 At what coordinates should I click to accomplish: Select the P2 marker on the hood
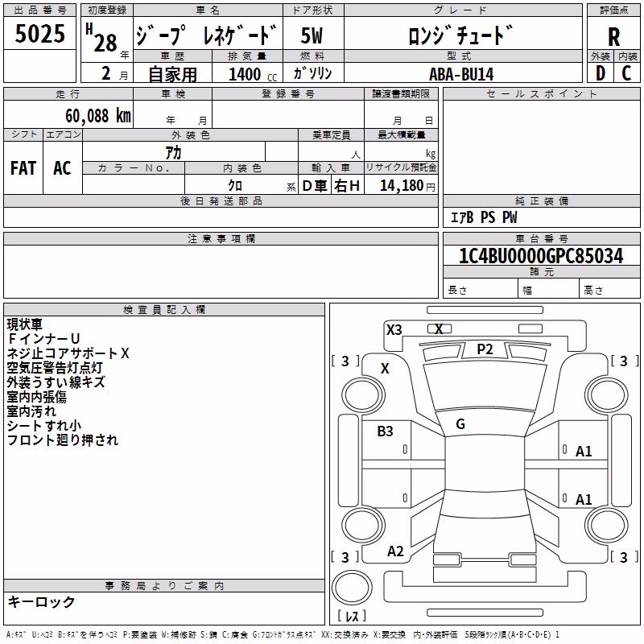click(485, 349)
